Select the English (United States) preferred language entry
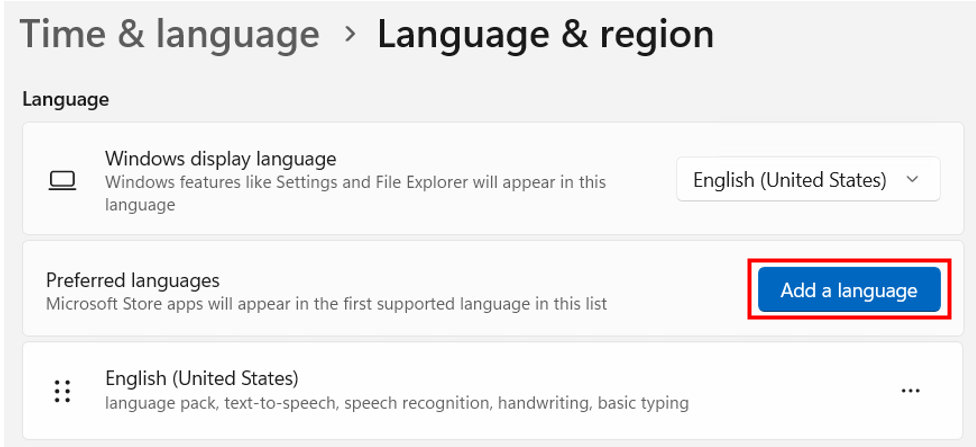Viewport: 976px width, 447px height. [202, 379]
